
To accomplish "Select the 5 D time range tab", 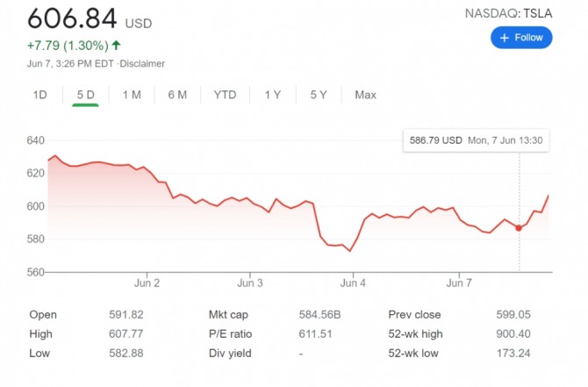I will pyautogui.click(x=85, y=95).
